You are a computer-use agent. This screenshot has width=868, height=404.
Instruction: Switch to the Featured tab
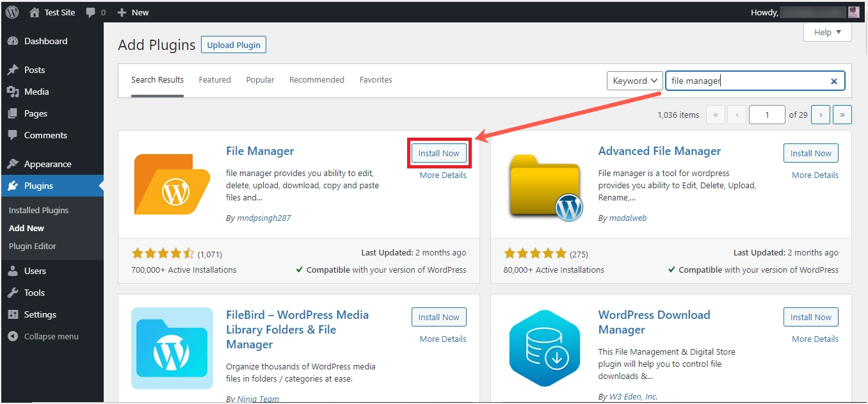click(214, 80)
